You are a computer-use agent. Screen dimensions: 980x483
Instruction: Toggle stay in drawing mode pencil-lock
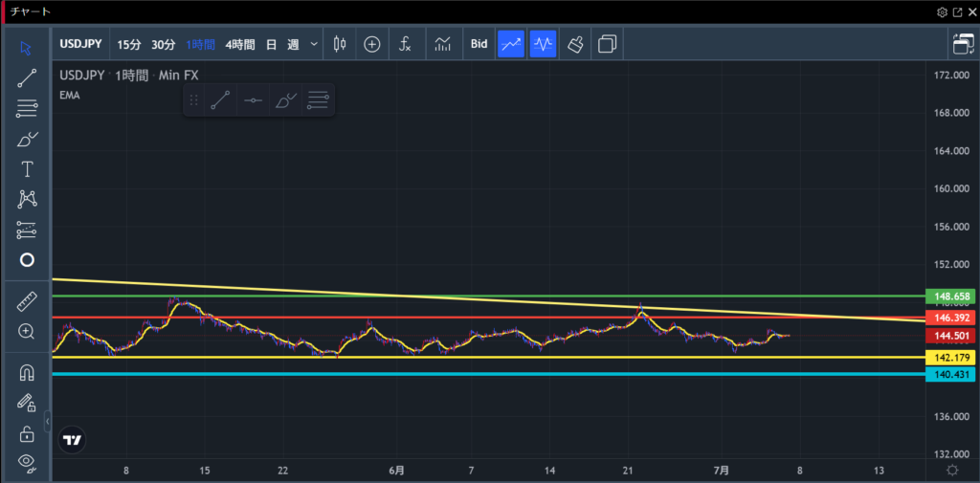[26, 403]
